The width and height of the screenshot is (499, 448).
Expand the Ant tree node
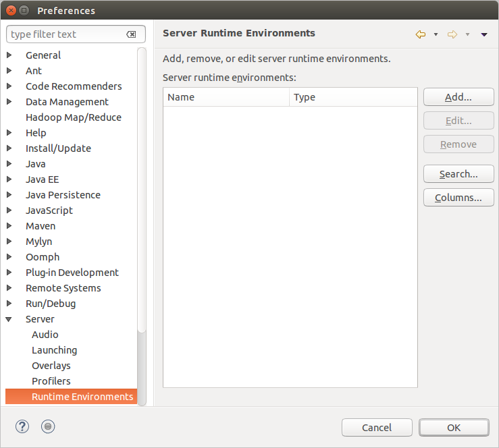[x=9, y=71]
